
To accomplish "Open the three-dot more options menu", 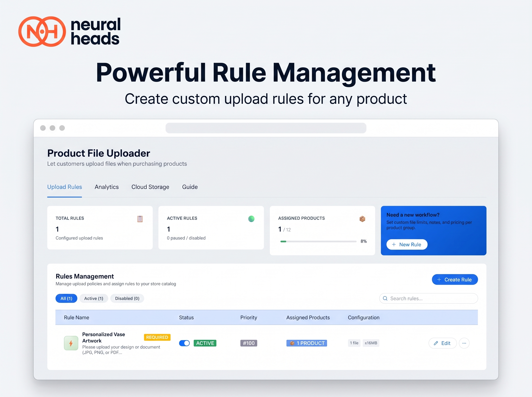I will [x=464, y=343].
